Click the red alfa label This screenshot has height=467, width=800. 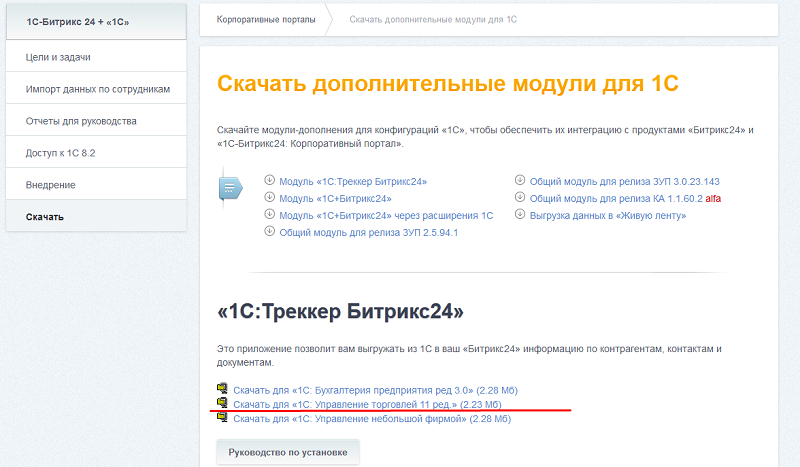coord(713,199)
